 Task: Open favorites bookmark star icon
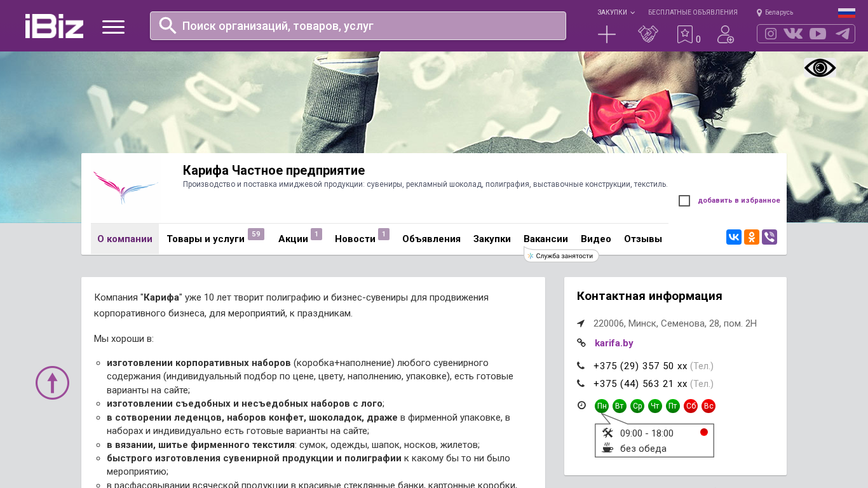685,34
